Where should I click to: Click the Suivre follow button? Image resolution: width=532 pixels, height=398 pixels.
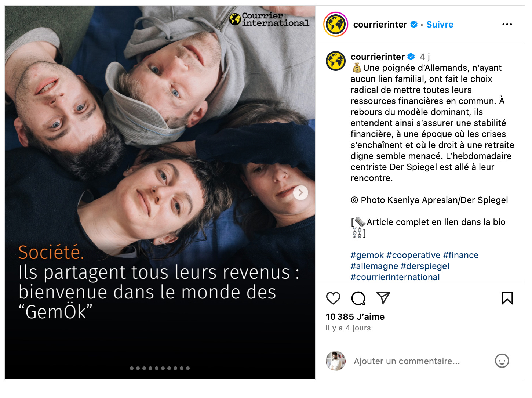tap(440, 25)
